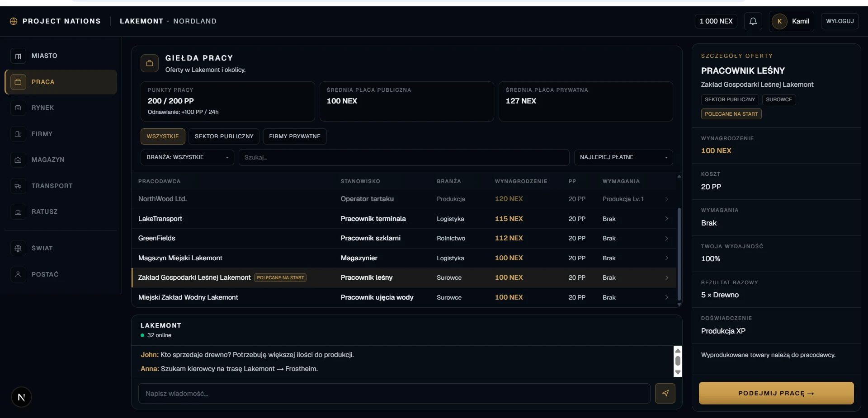
Task: Click Podejmij pracę button
Action: (776, 393)
